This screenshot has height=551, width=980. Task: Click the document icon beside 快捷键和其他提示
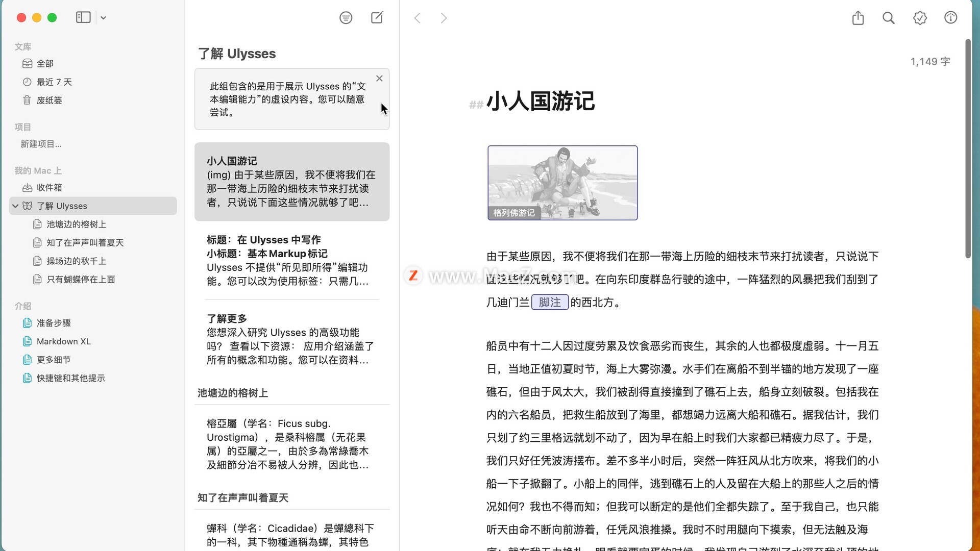coord(28,379)
